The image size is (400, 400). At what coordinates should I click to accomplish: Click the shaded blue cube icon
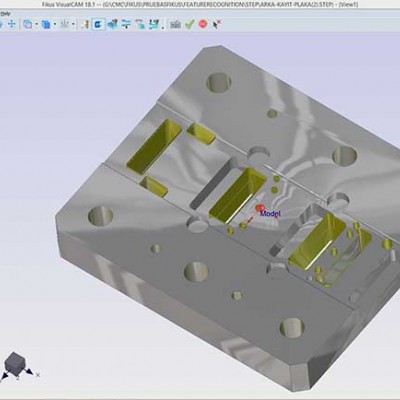point(46,24)
